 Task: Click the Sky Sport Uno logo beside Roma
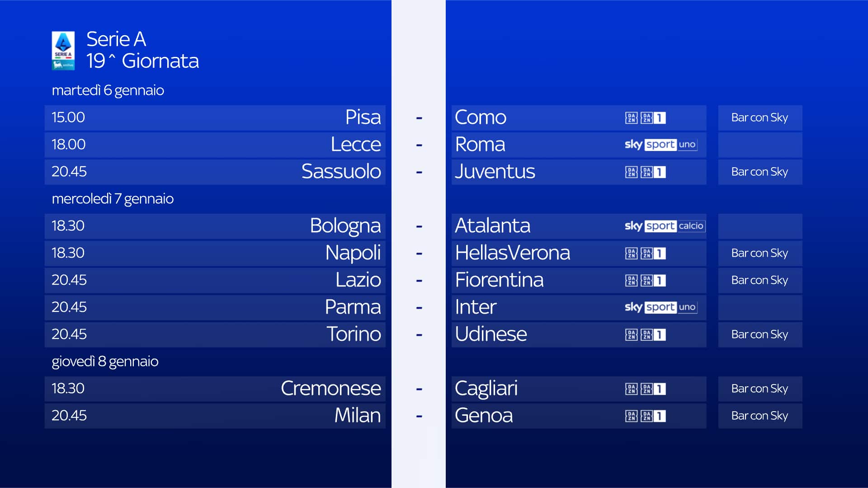point(660,145)
